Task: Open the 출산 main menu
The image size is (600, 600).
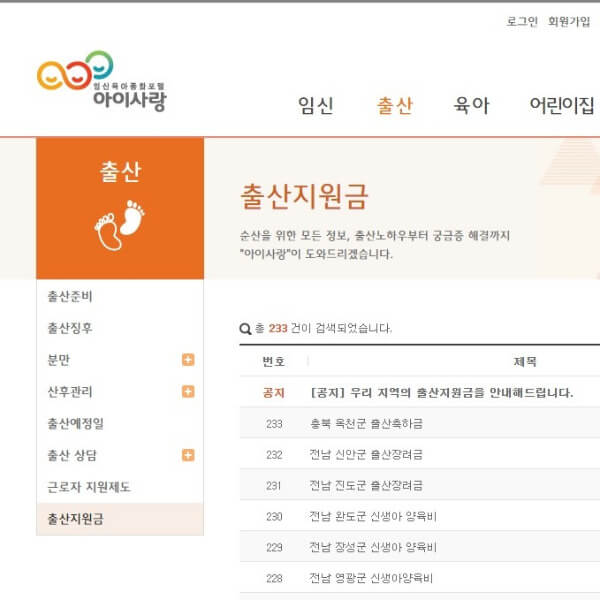Action: tap(395, 106)
